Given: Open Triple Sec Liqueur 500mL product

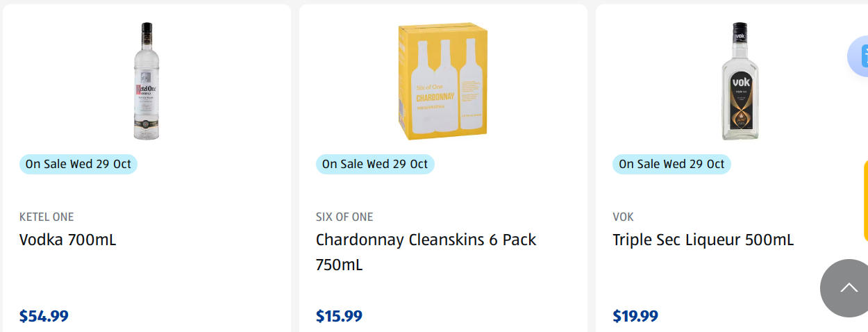Looking at the screenshot, I should 703,240.
